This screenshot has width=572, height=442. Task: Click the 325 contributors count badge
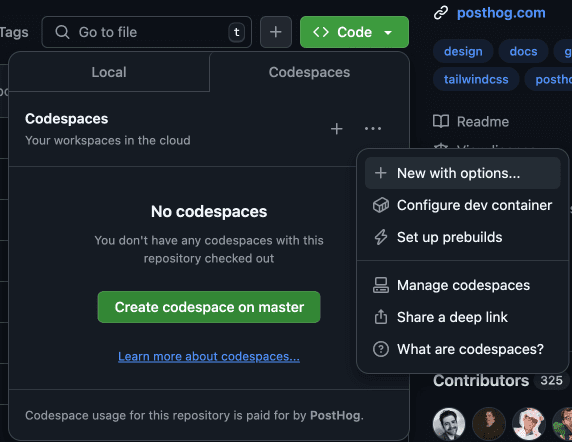click(x=551, y=380)
